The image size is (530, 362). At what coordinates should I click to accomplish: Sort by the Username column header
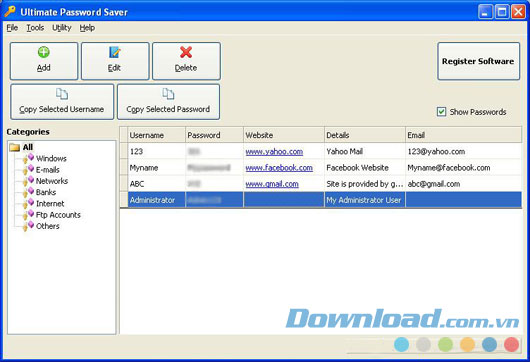click(x=156, y=135)
